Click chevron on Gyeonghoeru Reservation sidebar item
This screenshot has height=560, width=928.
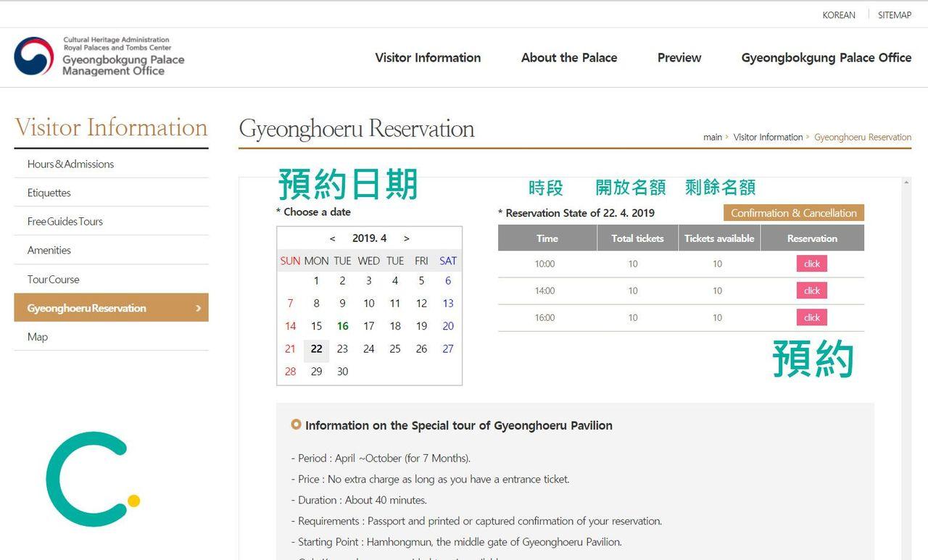tap(198, 308)
